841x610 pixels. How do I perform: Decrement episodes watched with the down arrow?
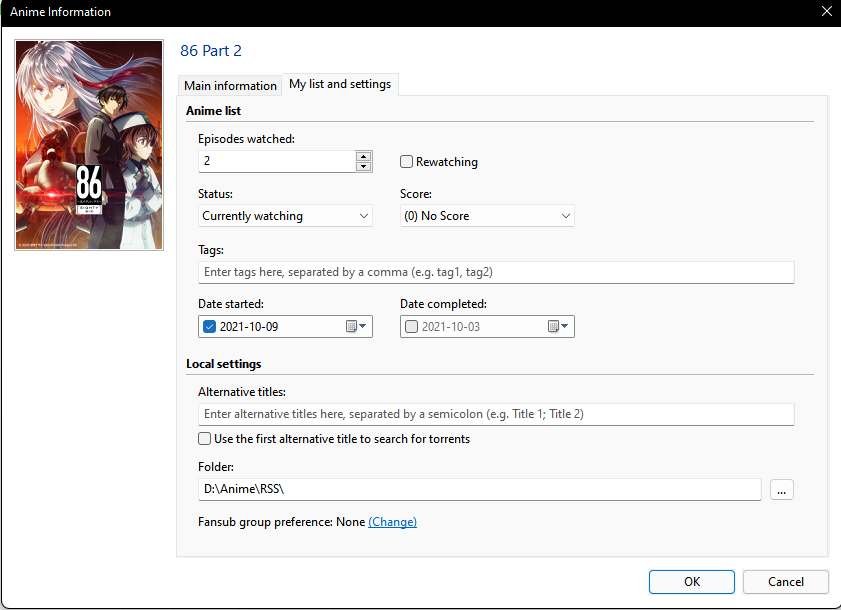click(363, 166)
